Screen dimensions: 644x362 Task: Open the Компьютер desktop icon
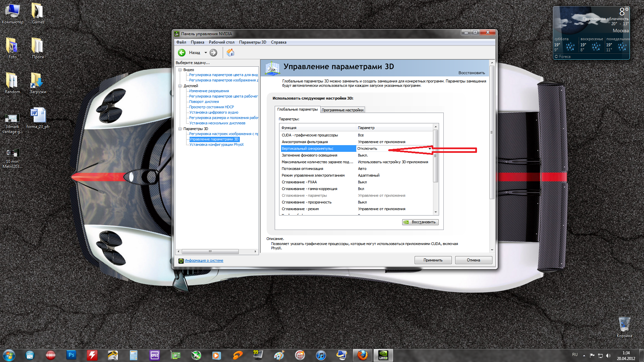tap(13, 14)
